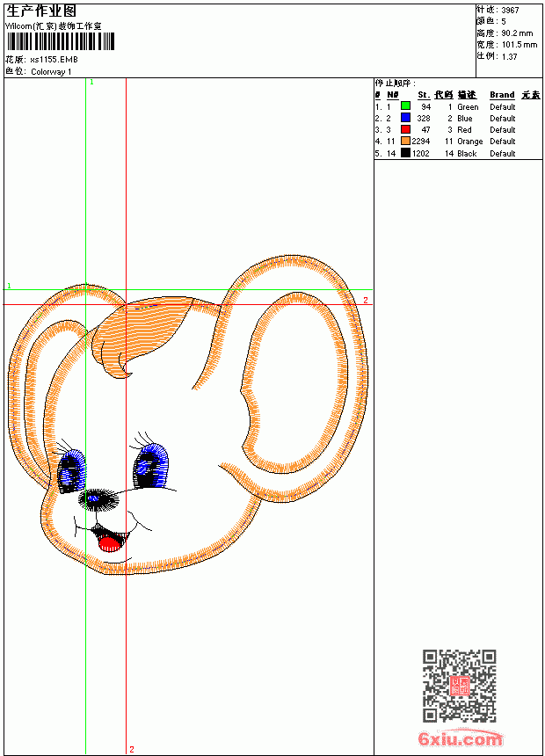Click stitch count 2294 in Orange row
Screen dimensions: 545x756
420,142
